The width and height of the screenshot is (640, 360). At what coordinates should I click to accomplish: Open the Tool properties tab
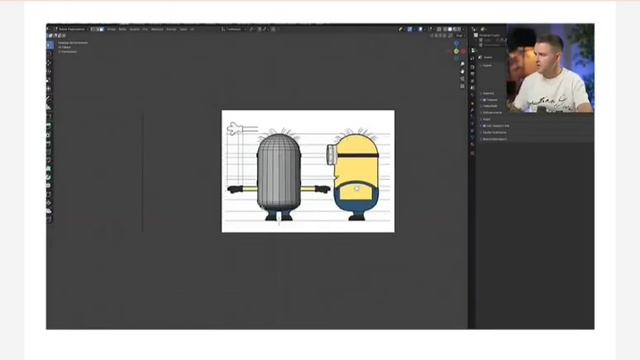pos(472,51)
